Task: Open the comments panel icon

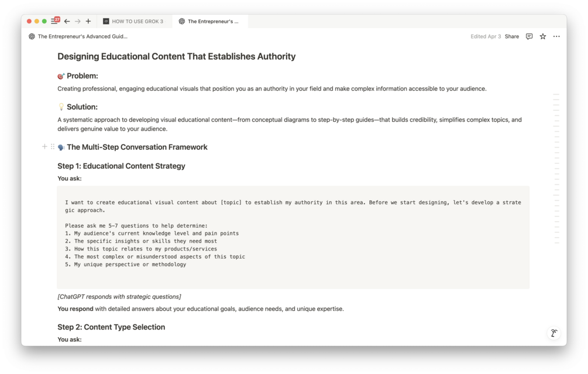Action: click(x=529, y=36)
